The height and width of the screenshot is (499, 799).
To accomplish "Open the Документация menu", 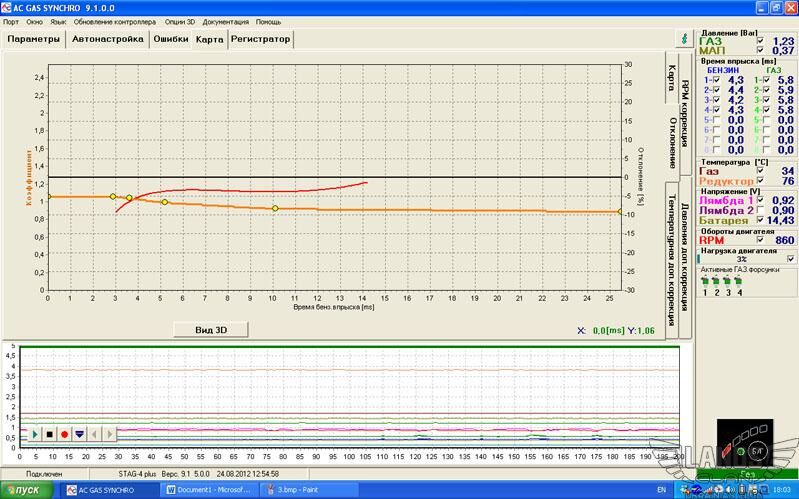I will pos(225,20).
